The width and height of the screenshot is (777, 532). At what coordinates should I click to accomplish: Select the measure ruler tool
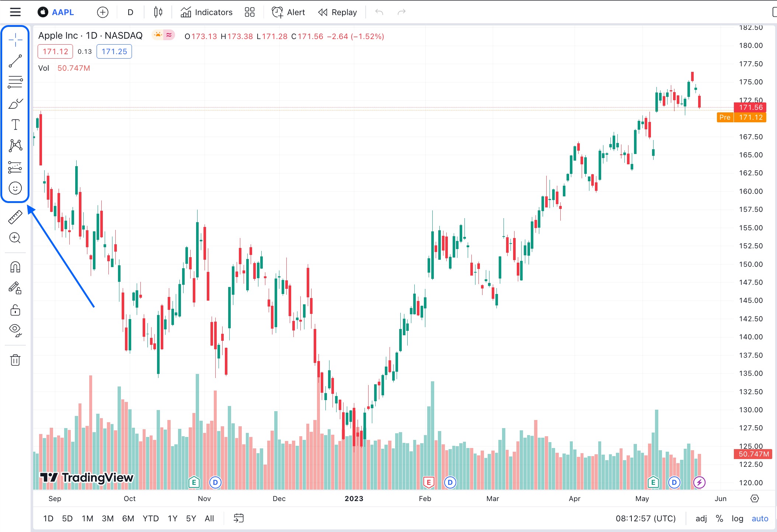pyautogui.click(x=15, y=217)
